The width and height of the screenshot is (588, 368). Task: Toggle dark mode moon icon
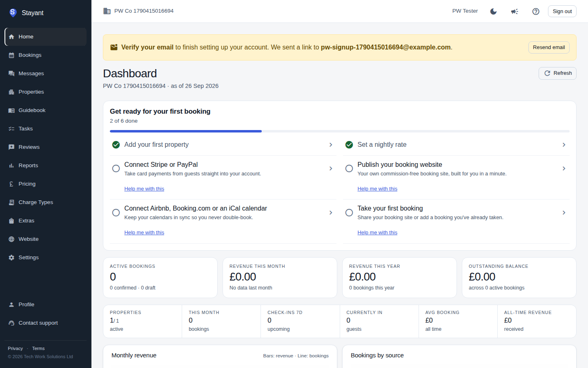[493, 11]
